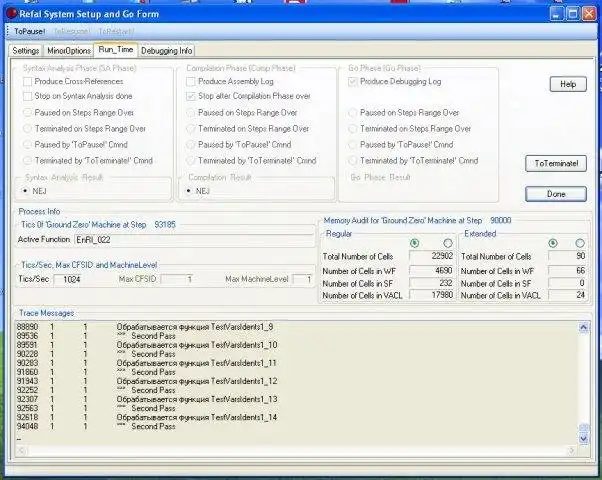This screenshot has width=602, height=480.
Task: Click the ToRestart! toolbar command
Action: point(116,31)
